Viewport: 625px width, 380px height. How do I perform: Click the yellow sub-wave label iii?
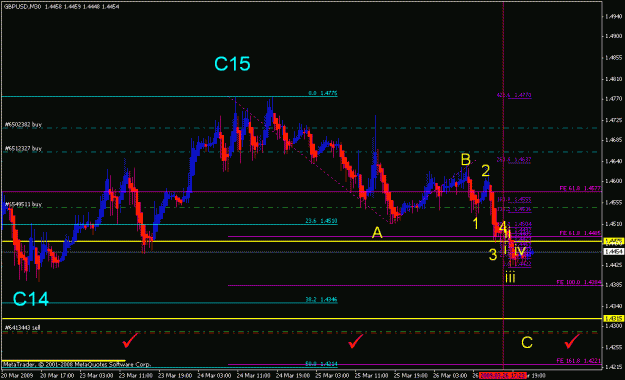(x=510, y=277)
